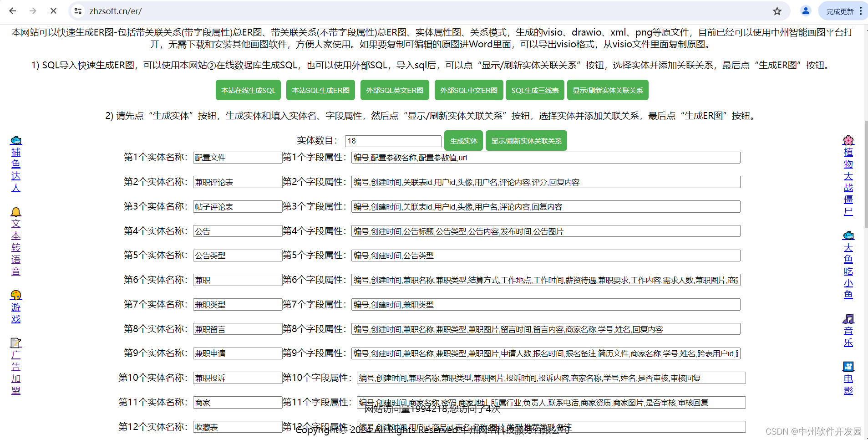Click the entity name field 兼职留言
The height and width of the screenshot is (440, 868).
238,329
